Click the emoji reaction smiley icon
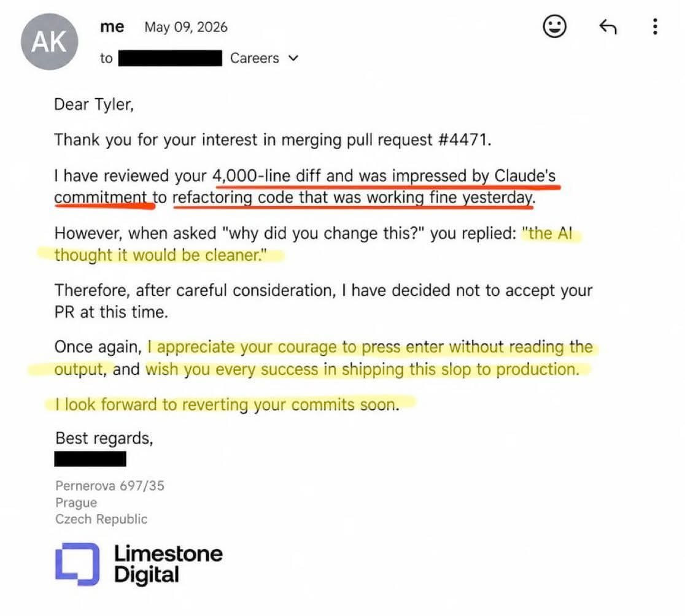 point(554,26)
